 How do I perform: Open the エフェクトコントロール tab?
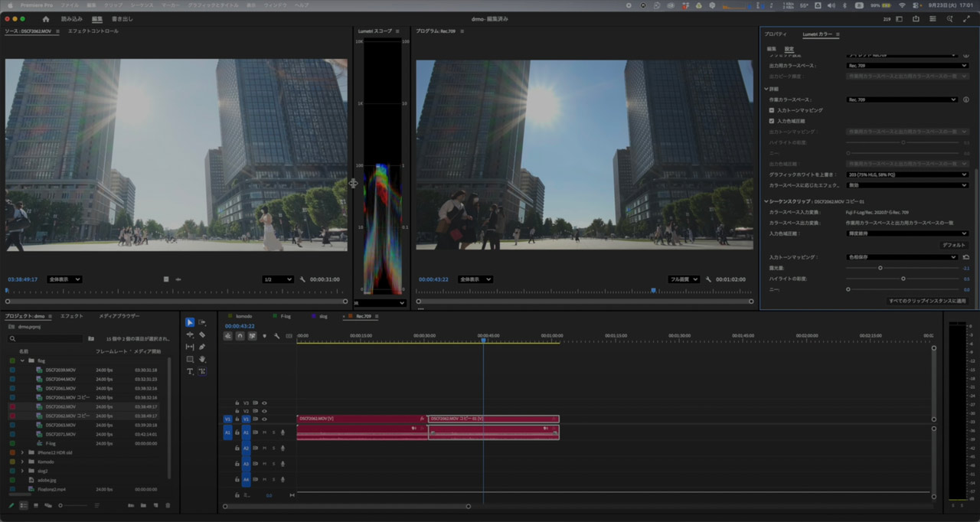(93, 31)
